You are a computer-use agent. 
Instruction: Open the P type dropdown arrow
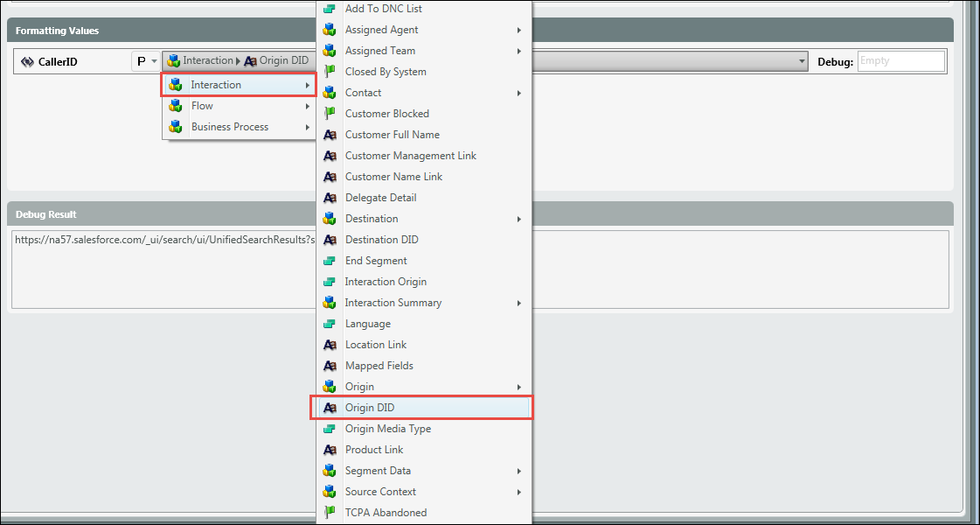[x=155, y=61]
